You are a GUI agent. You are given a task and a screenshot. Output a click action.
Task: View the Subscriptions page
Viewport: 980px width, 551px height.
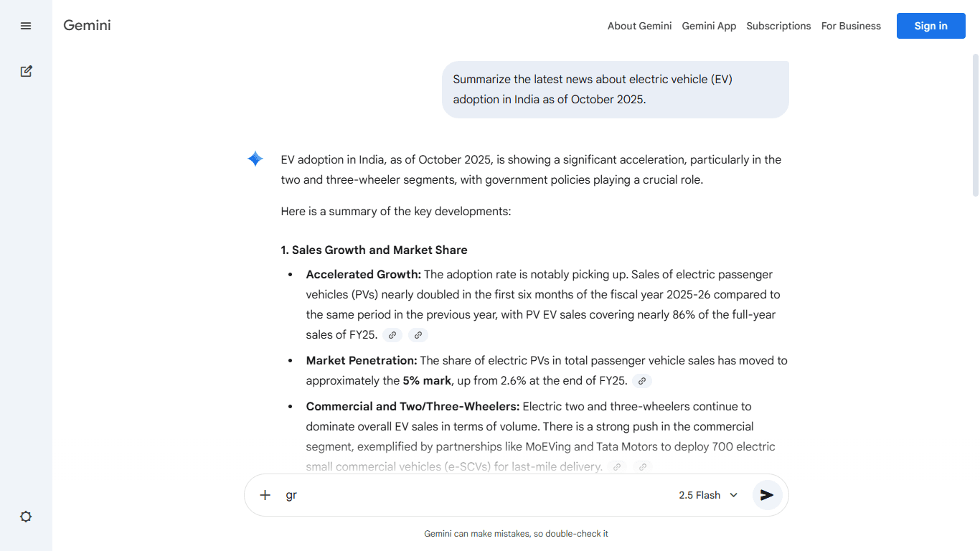tap(778, 26)
